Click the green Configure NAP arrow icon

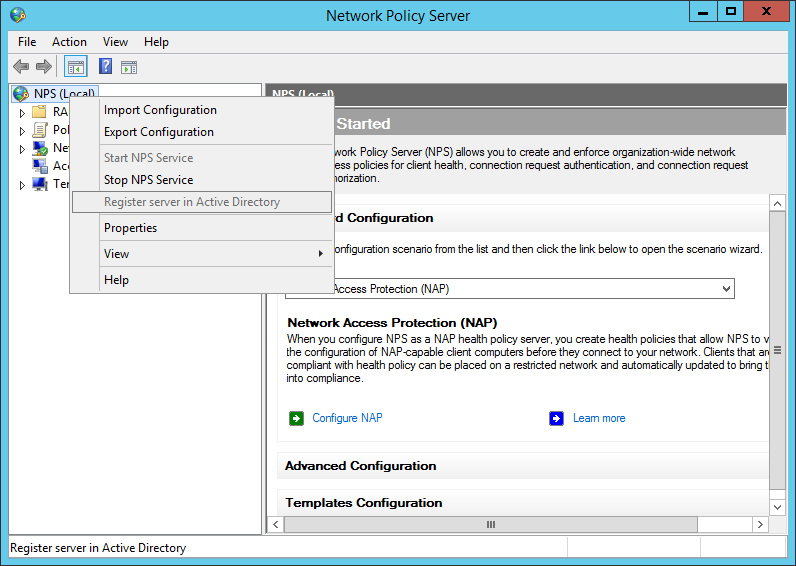pos(296,418)
